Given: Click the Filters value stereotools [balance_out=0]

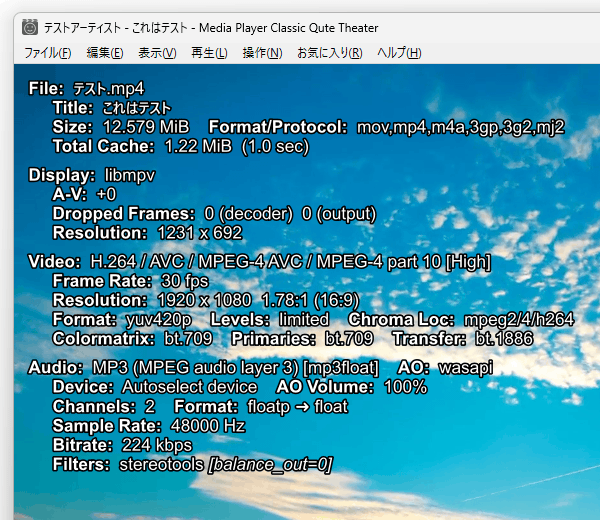Looking at the screenshot, I should pyautogui.click(x=226, y=465).
